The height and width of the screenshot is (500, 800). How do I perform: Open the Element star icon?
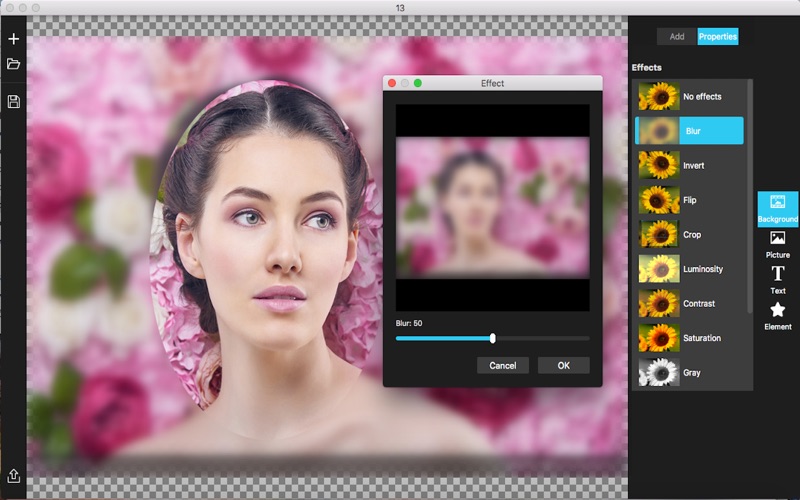click(777, 316)
